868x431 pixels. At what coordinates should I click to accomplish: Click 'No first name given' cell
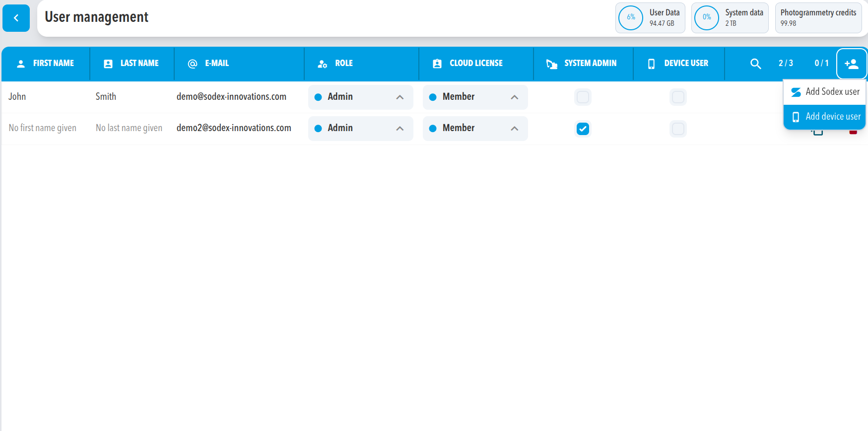(x=43, y=128)
